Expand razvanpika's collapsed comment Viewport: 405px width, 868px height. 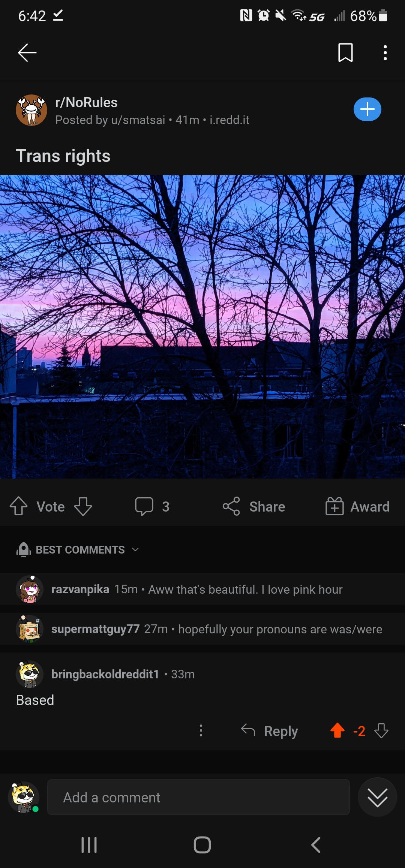coord(202,589)
